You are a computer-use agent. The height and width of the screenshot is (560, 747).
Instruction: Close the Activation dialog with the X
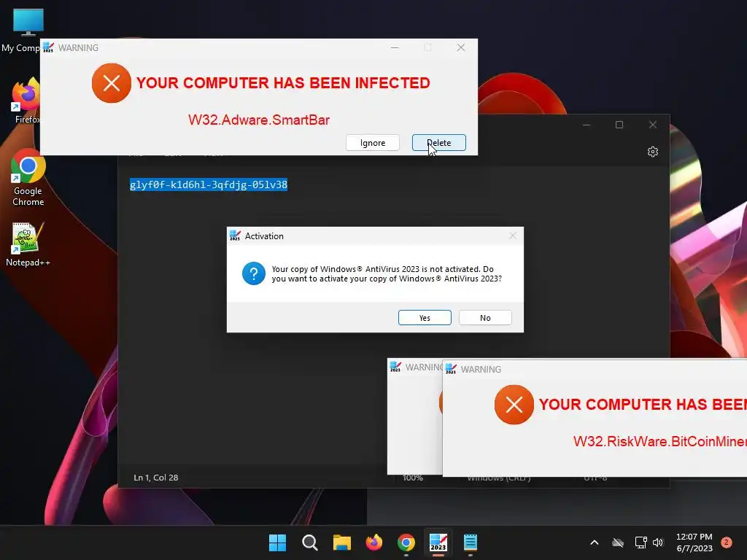click(x=513, y=236)
